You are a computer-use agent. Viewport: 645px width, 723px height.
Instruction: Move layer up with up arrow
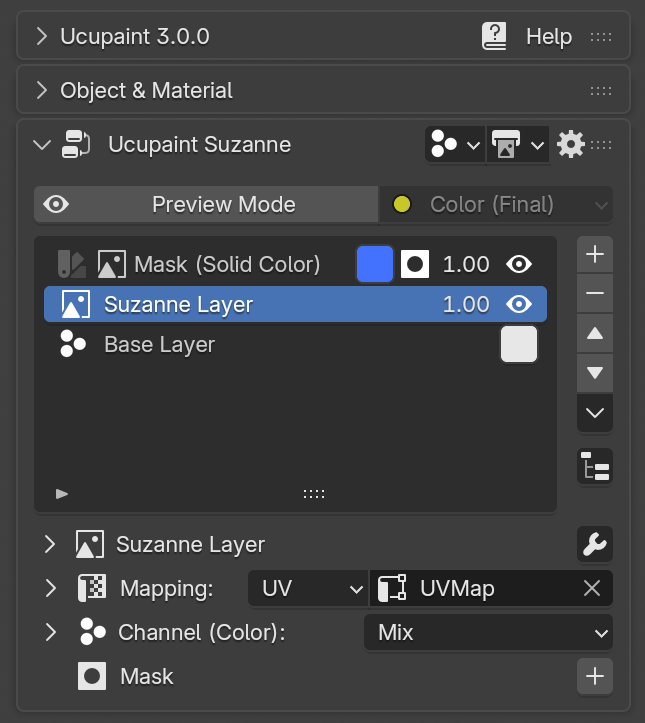click(x=595, y=333)
